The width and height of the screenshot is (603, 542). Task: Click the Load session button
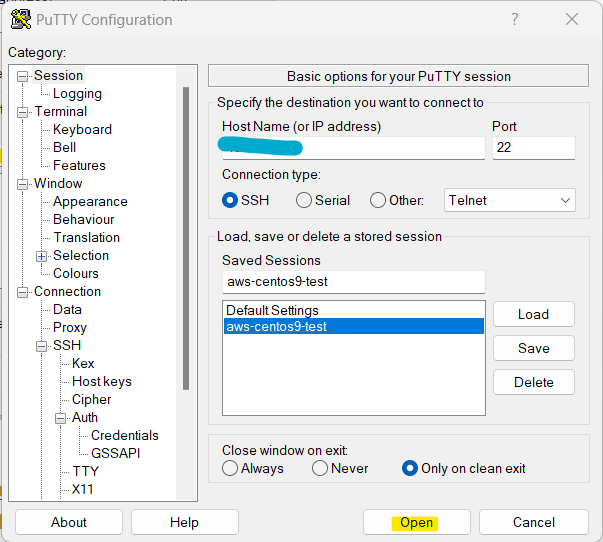(x=534, y=314)
